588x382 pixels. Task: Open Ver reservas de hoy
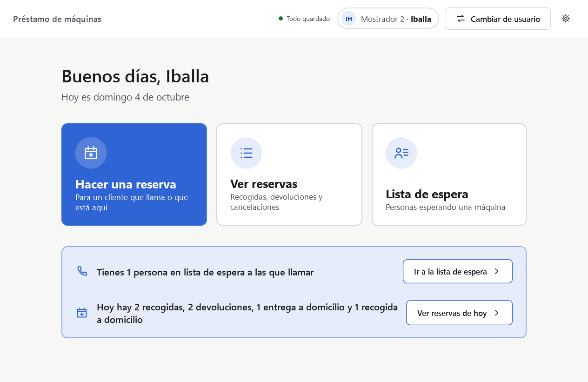point(459,313)
